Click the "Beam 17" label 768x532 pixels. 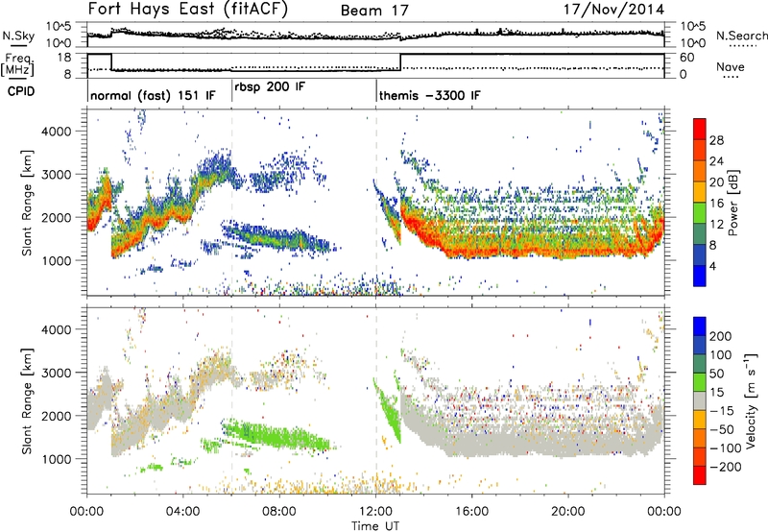click(x=374, y=11)
